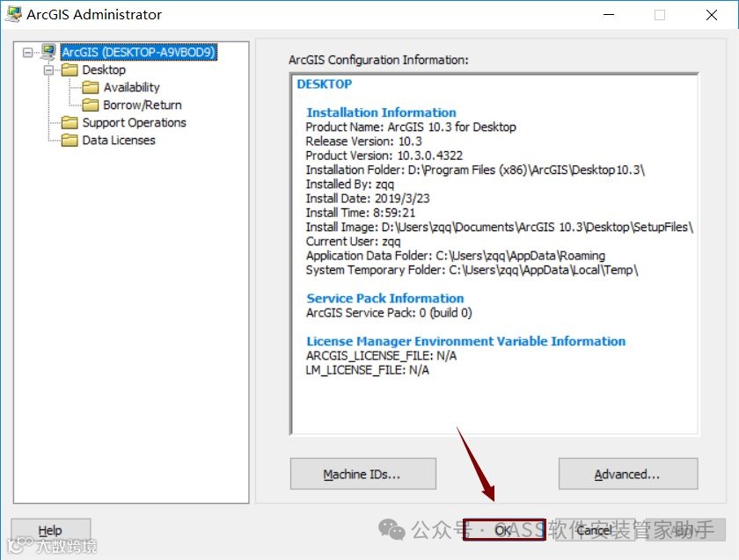Image resolution: width=739 pixels, height=560 pixels.
Task: Open the Borrow/Return tree item
Action: 143,105
